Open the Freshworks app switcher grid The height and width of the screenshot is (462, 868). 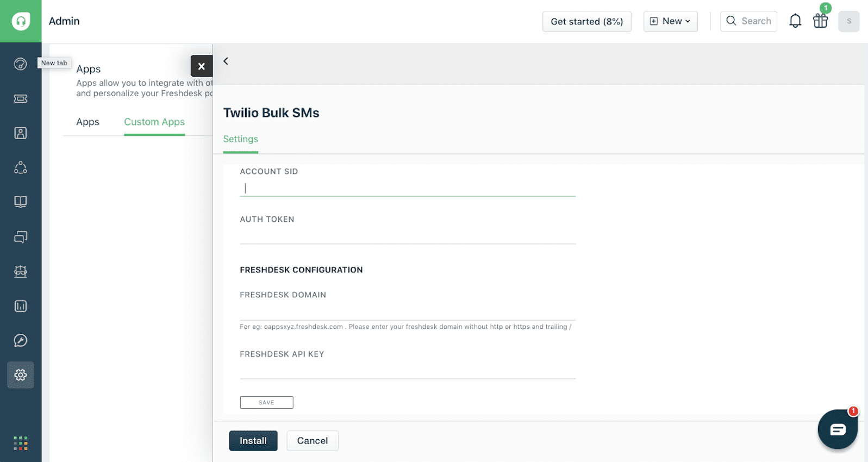click(21, 443)
